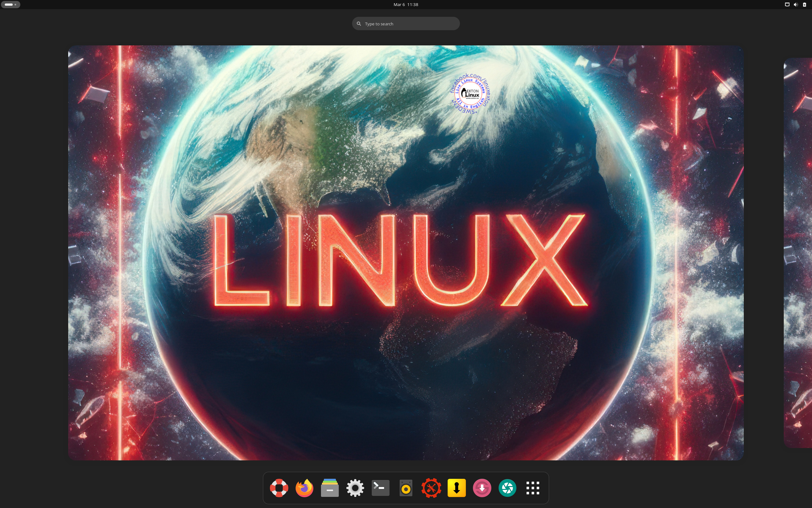812x508 pixels.
Task: Open the pink download arrow icon
Action: 482,488
